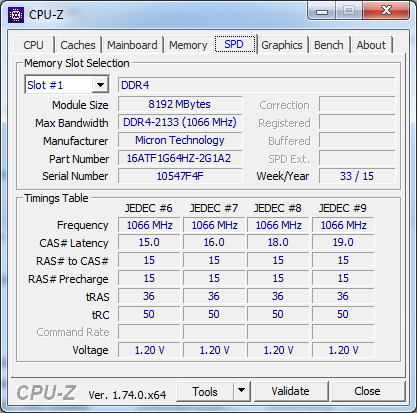Screen dimensions: 417x413
Task: Click the empty Buffered field
Action: [x=357, y=140]
